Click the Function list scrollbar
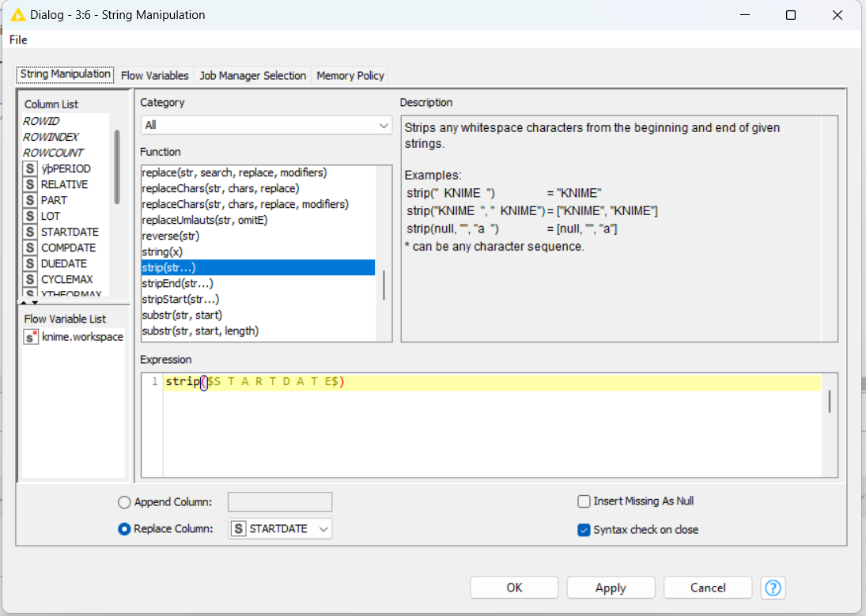 [x=384, y=285]
